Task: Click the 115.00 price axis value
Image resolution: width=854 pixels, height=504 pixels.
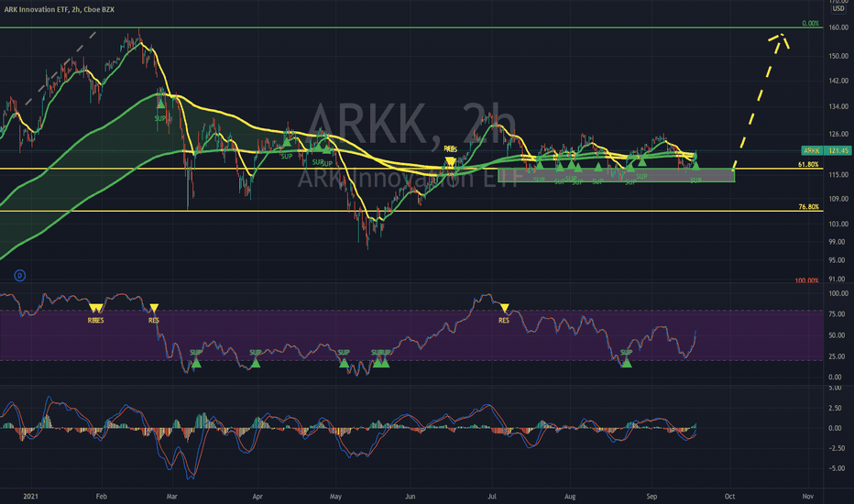Action: click(838, 175)
